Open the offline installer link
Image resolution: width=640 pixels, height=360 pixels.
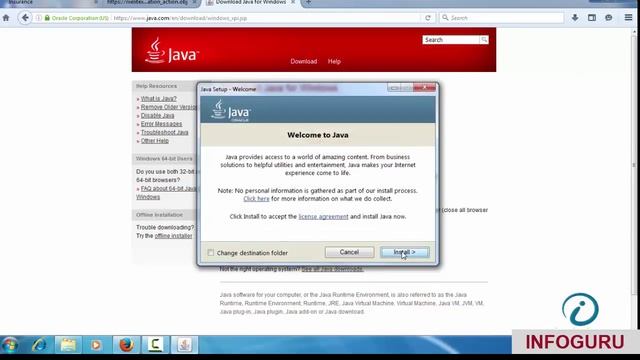173,236
